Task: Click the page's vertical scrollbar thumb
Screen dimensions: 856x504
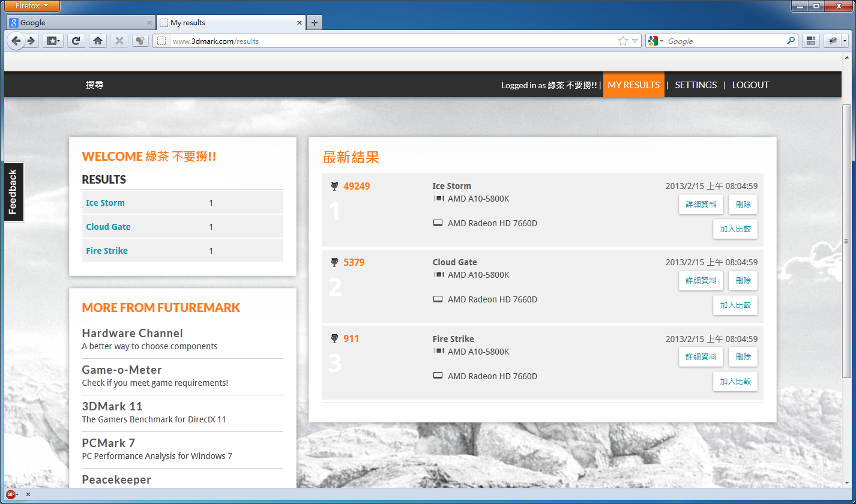Action: (x=846, y=240)
